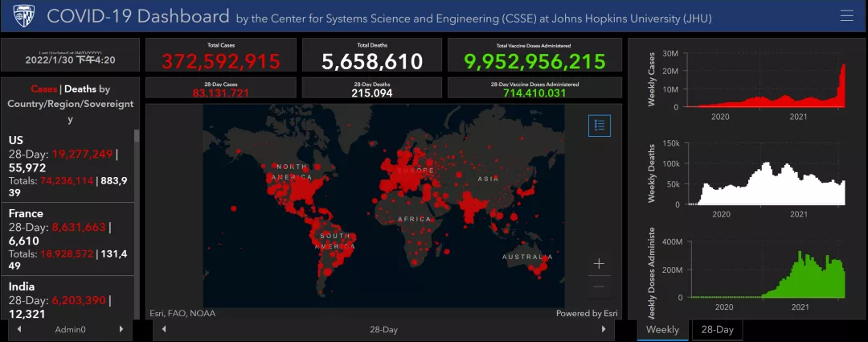Switch charts to the 28-Day tab

pyautogui.click(x=717, y=330)
